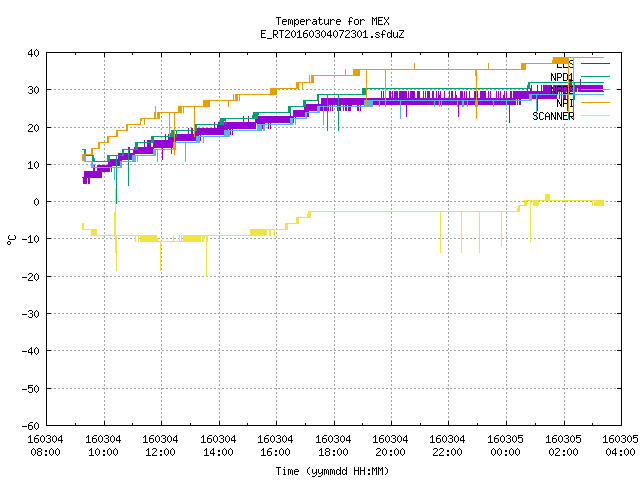This screenshot has width=640, height=480.
Task: Click the NPD1 legend label
Action: [x=562, y=77]
